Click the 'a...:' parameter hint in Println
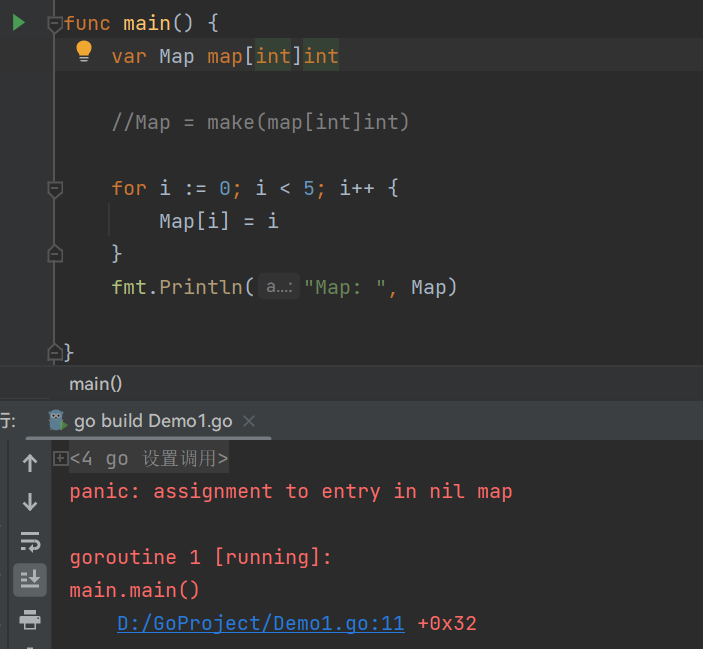This screenshot has height=649, width=703. [277, 288]
